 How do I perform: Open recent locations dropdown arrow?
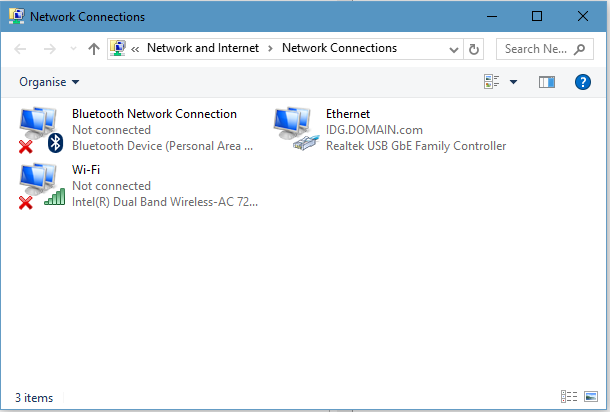73,49
